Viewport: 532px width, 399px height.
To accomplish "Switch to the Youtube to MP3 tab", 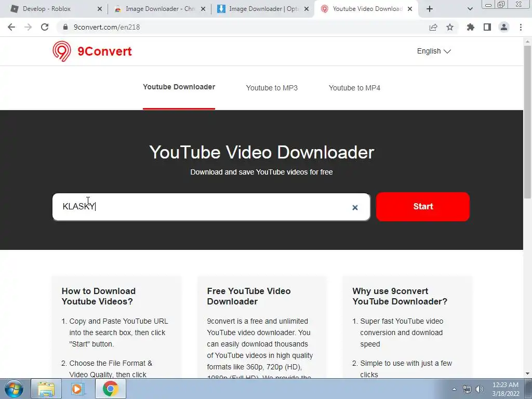I will tap(272, 88).
